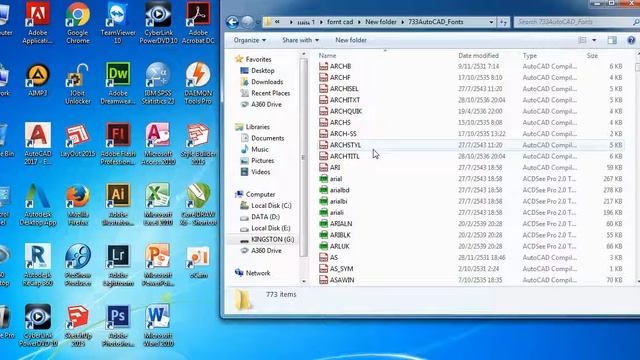
Task: Launch Microsoft Access 2010 shortcut
Action: pos(158,144)
